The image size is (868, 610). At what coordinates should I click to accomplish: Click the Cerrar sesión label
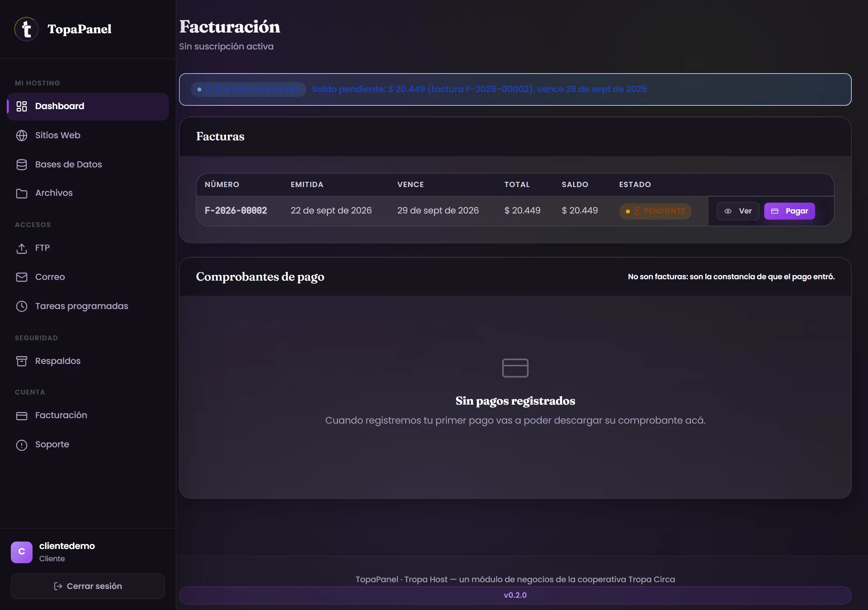coord(94,586)
